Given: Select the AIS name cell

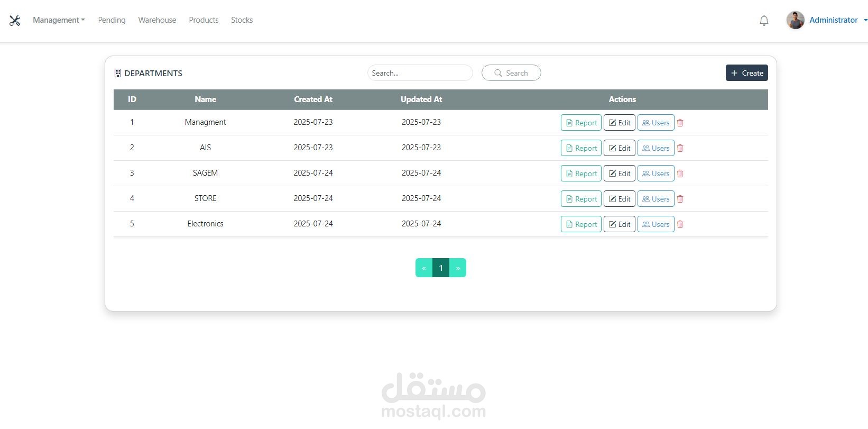Looking at the screenshot, I should (x=205, y=148).
